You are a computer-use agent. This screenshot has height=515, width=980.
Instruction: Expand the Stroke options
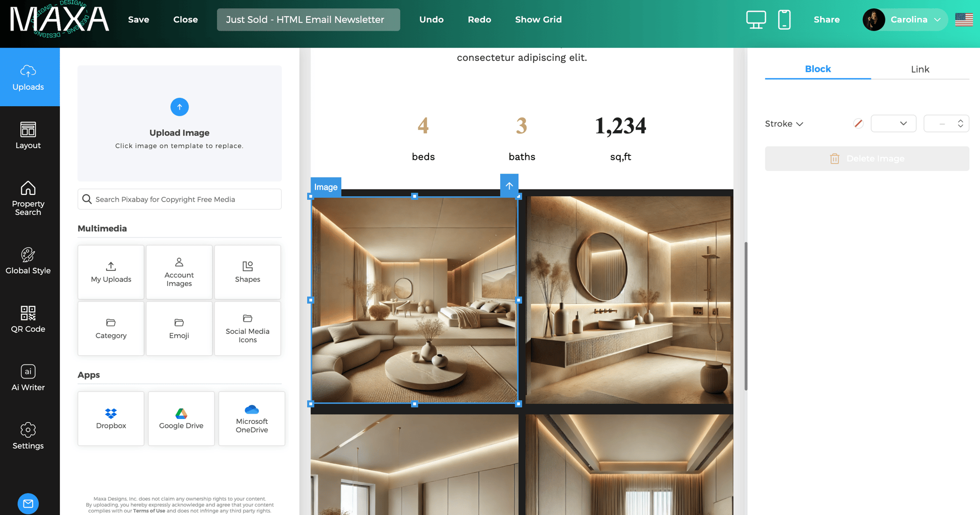tap(784, 123)
